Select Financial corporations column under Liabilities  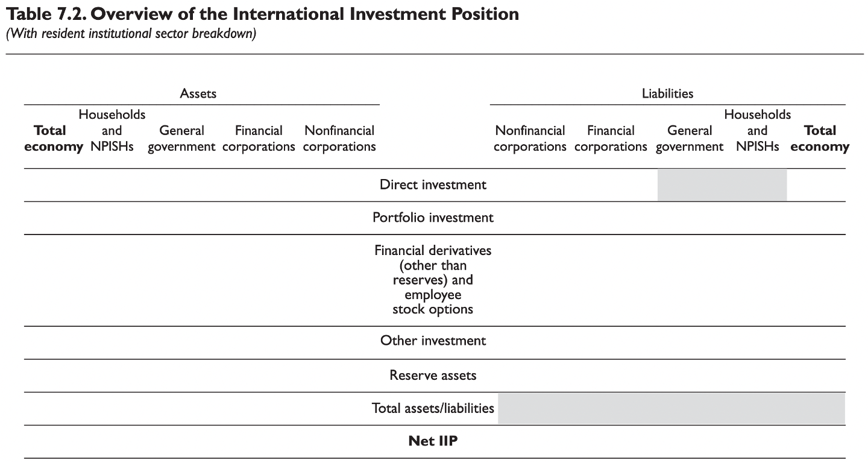tap(611, 139)
